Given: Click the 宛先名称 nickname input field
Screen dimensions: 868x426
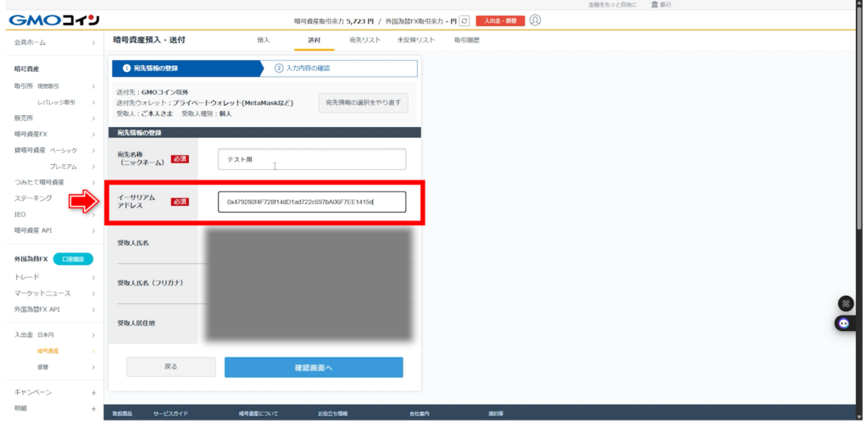Looking at the screenshot, I should coord(311,159).
